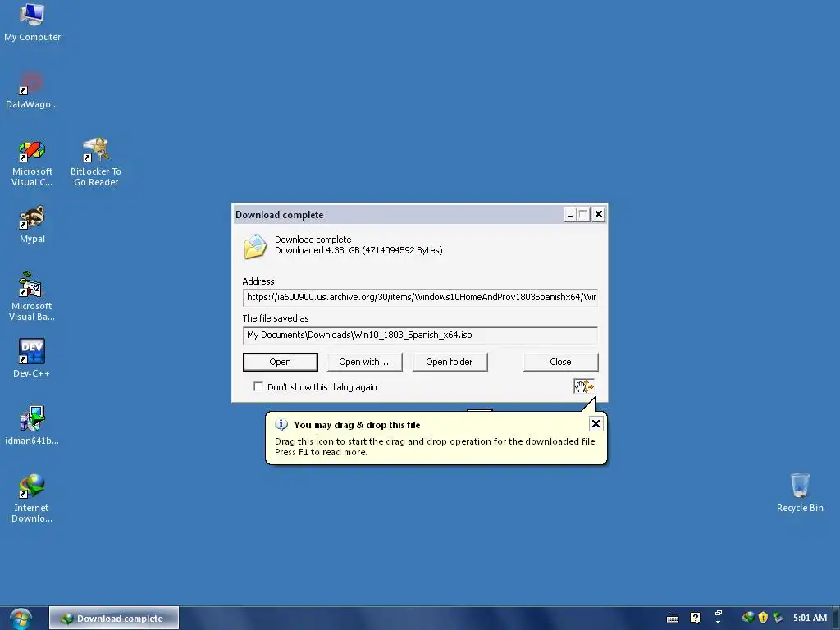Click the Download complete taskbar button
The image size is (840, 630).
pos(114,619)
